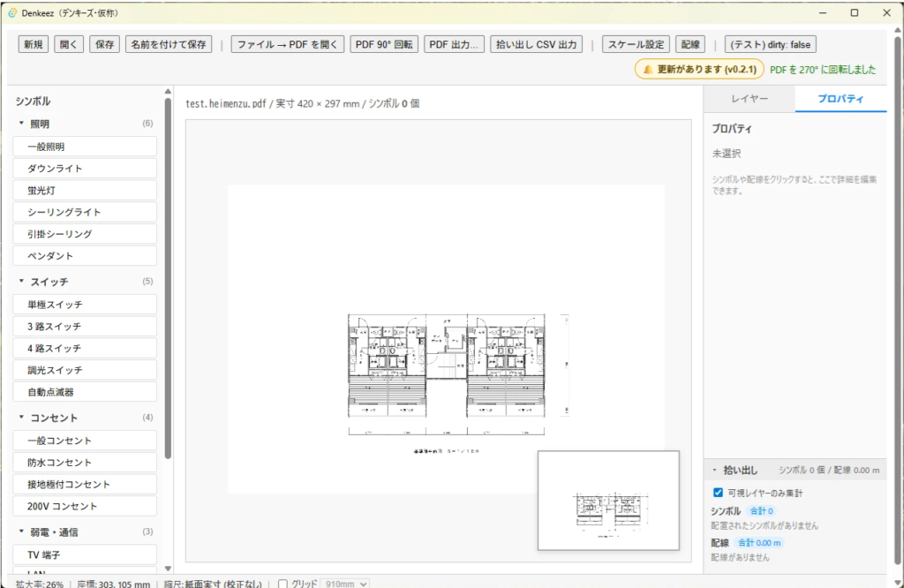Click the bell icon in update badge
Image resolution: width=904 pixels, height=588 pixels.
pos(648,69)
